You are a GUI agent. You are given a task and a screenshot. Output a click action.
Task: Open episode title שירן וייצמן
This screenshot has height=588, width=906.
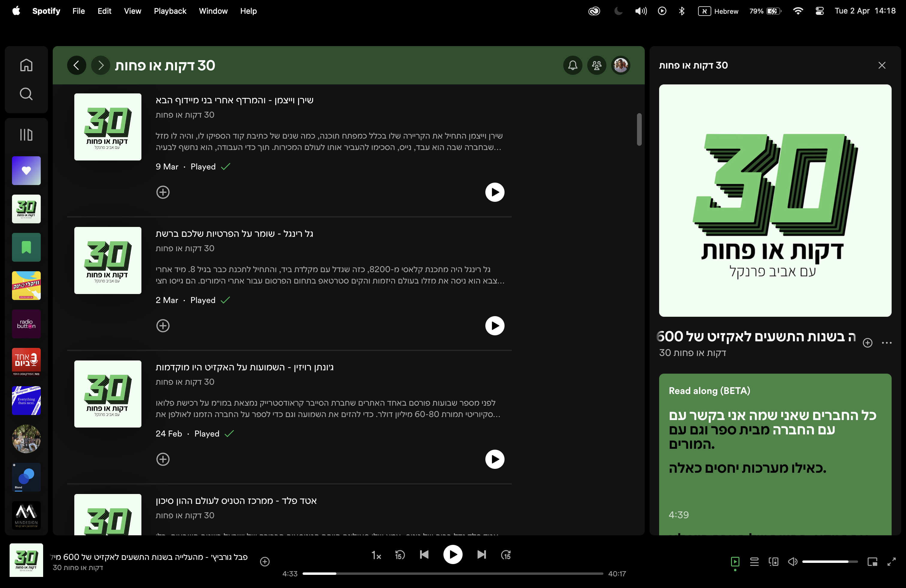(x=235, y=100)
